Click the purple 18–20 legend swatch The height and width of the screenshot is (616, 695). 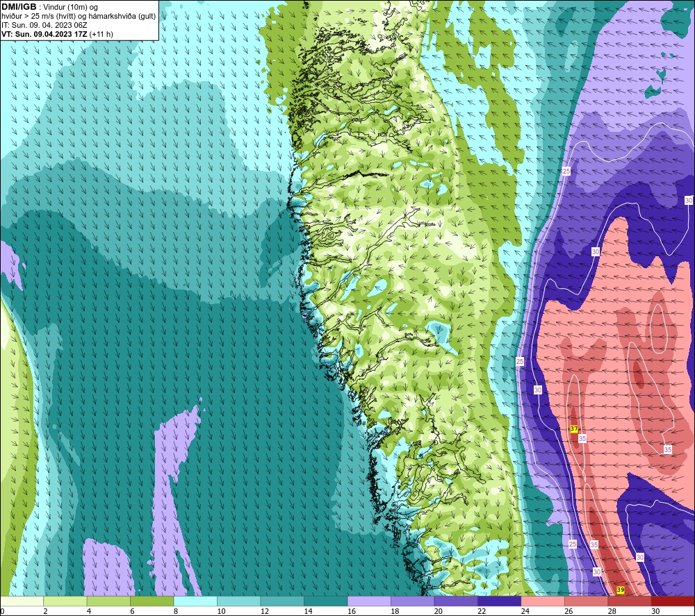click(x=413, y=601)
